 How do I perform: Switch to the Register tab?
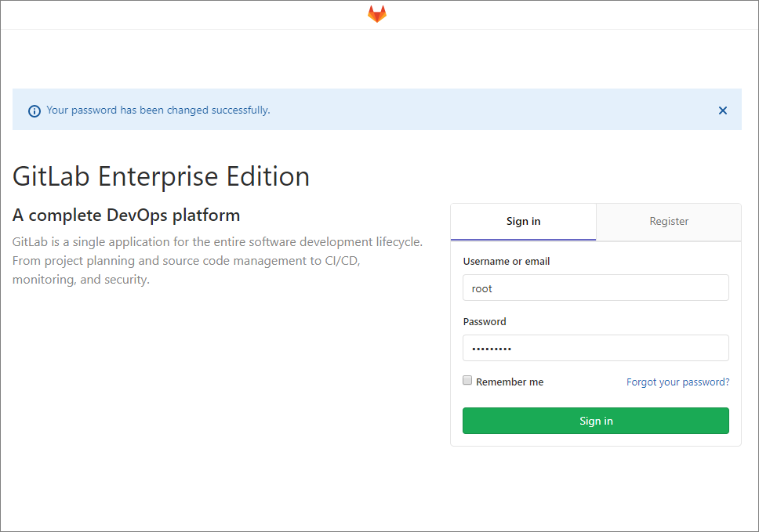click(x=669, y=222)
